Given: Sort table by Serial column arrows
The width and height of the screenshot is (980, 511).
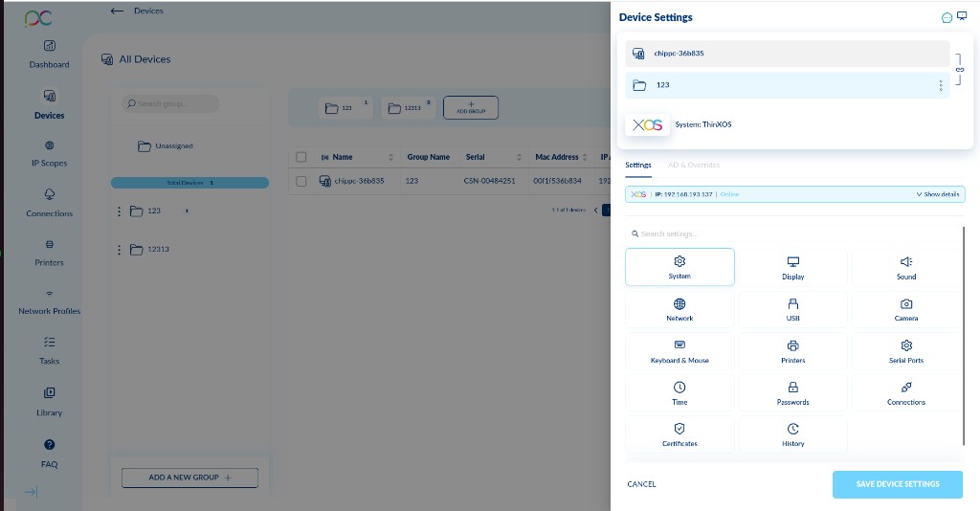Looking at the screenshot, I should point(519,157).
